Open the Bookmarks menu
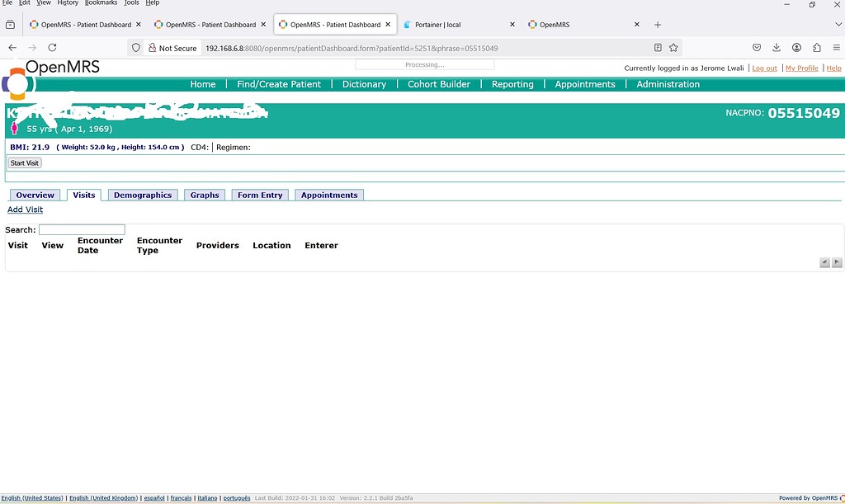This screenshot has height=504, width=845. pos(101,3)
